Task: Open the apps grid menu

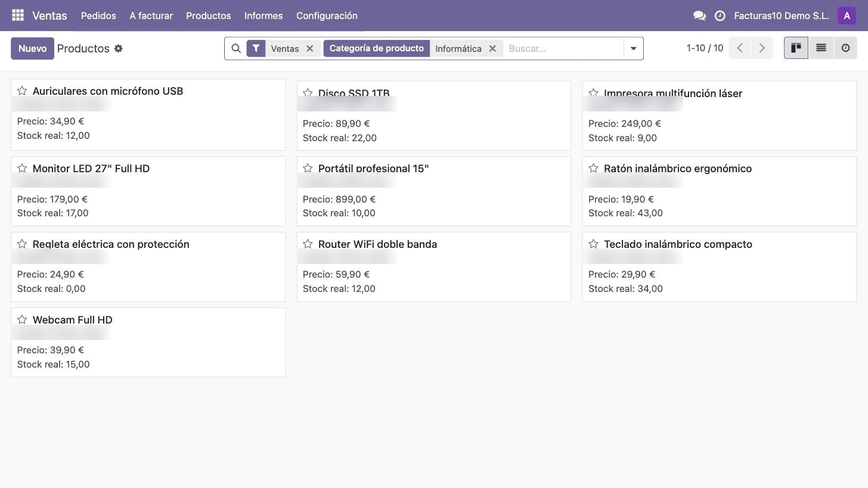Action: pos(17,15)
